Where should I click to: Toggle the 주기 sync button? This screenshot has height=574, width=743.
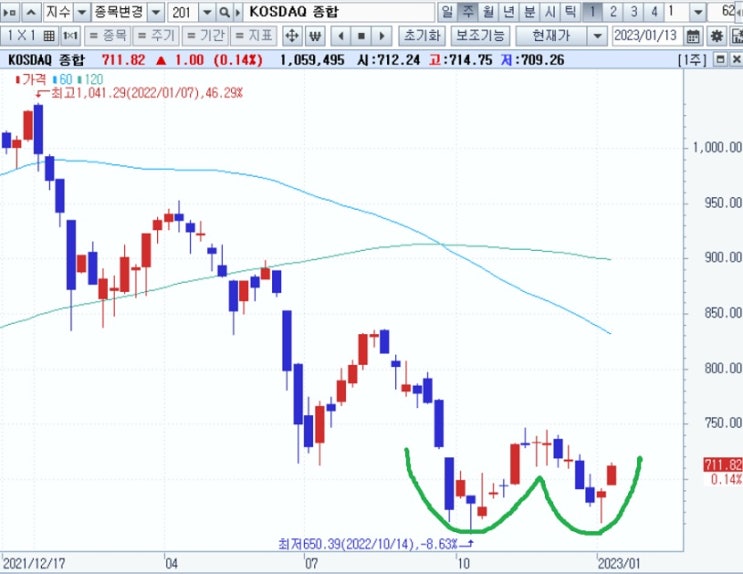click(x=156, y=36)
